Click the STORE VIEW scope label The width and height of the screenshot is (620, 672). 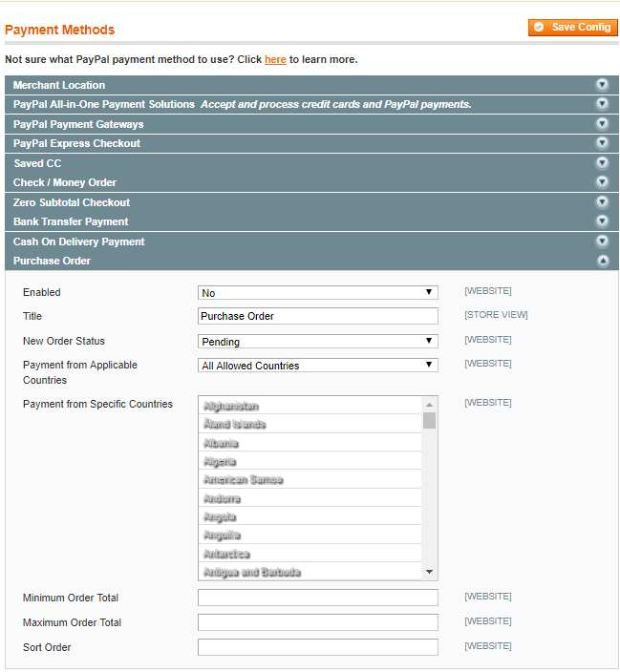pyautogui.click(x=496, y=315)
